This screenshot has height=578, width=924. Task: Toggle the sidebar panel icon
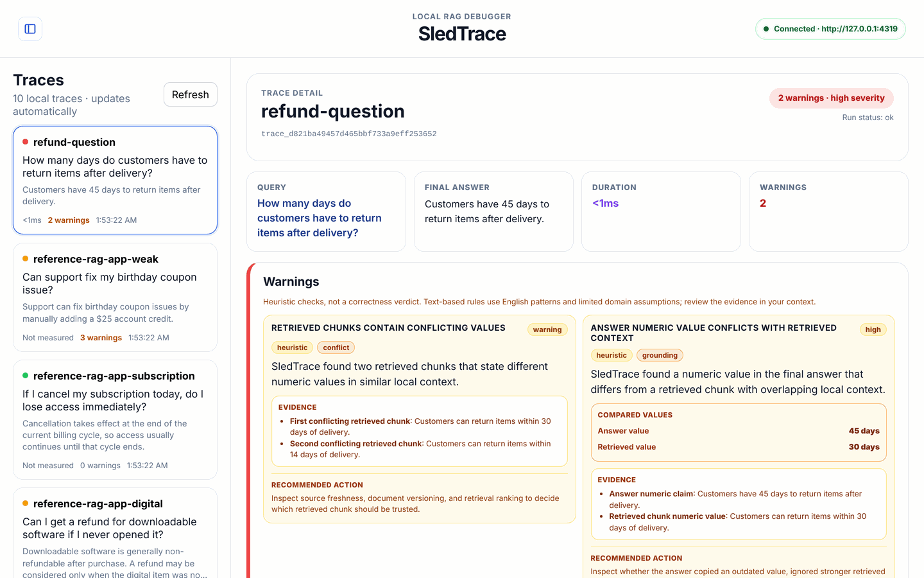tap(30, 29)
